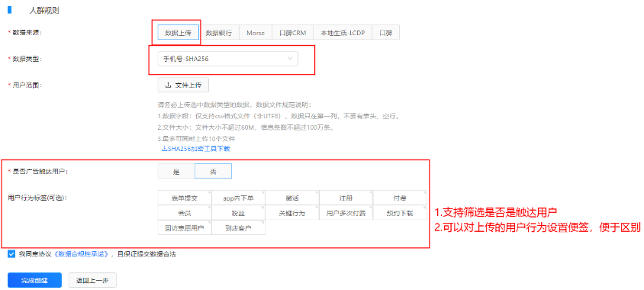The width and height of the screenshot is (644, 290).
Task: Select the last 口碑 source tab
Action: coord(385,33)
